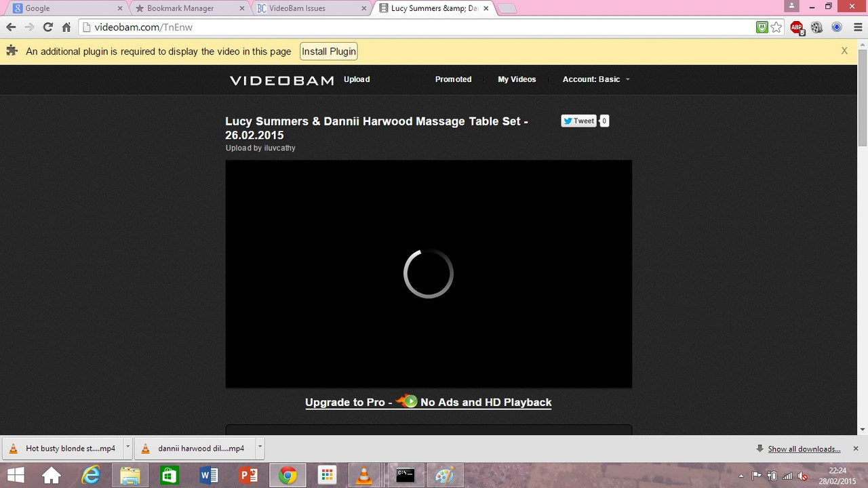
Task: Click the film reel extension icon
Action: coord(816,27)
